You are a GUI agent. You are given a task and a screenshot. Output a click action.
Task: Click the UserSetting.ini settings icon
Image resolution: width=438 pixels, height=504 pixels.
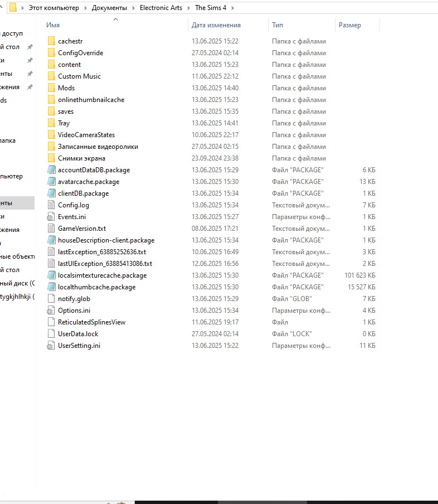(51, 346)
